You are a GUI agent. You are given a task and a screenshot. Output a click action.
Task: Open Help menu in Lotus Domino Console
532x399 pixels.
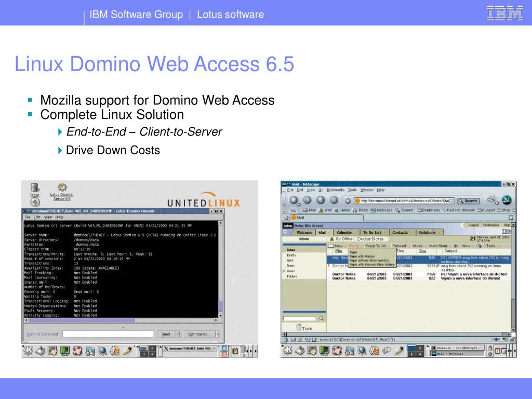click(x=59, y=217)
